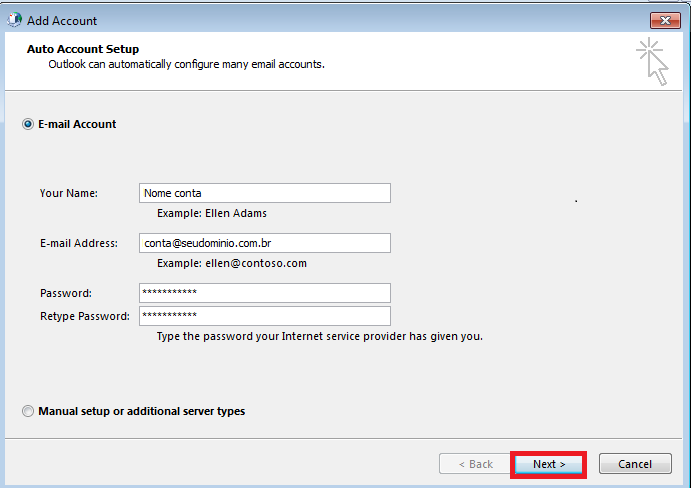691x488 pixels.
Task: Click the Example: Ellen Adams hint text
Action: pyautogui.click(x=212, y=213)
